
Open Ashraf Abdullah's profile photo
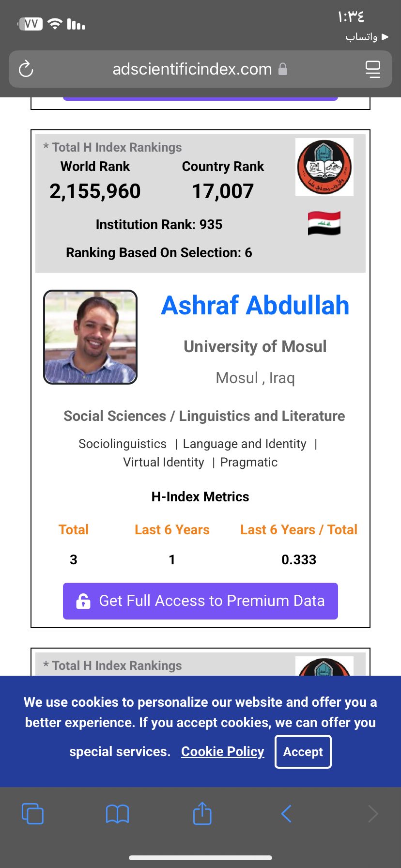(91, 337)
